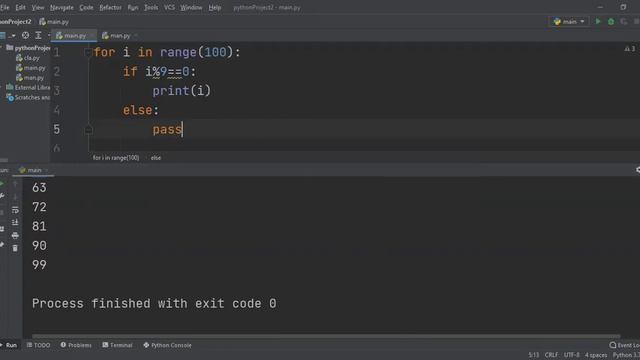
Task: Collapse the pythonProject root node
Action: point(2,48)
